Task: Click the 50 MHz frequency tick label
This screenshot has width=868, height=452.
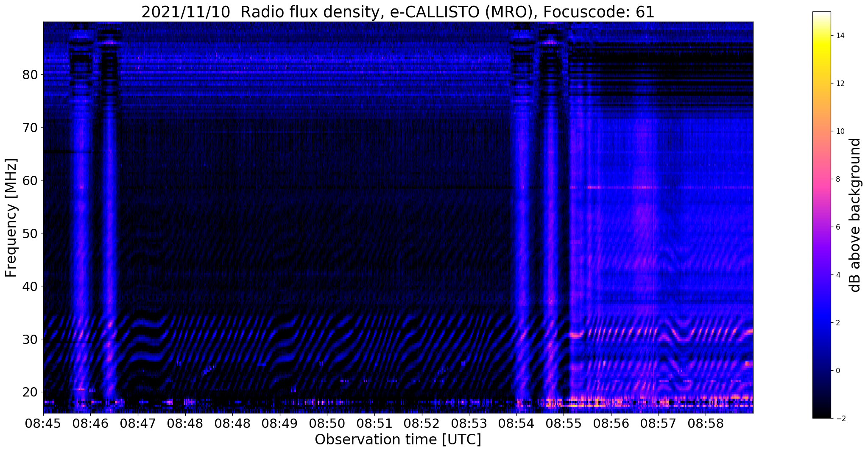Action: 30,233
